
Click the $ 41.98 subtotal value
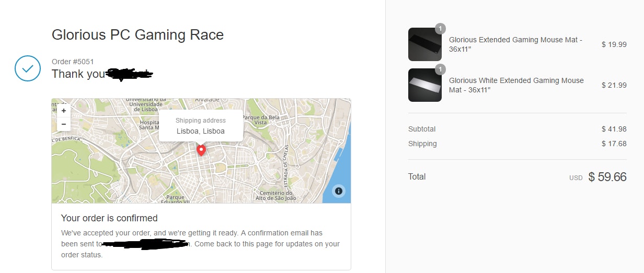pos(614,129)
